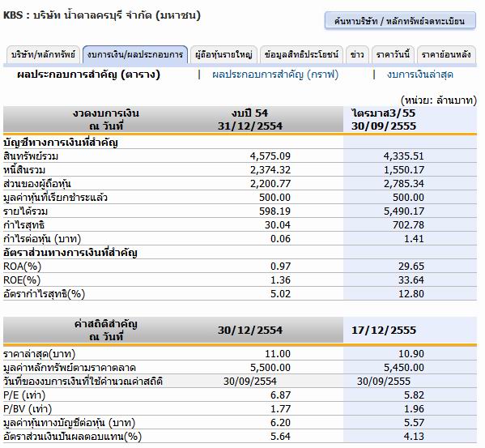
Task: Open the งบการเงินล่าสุด link
Action: [419, 75]
